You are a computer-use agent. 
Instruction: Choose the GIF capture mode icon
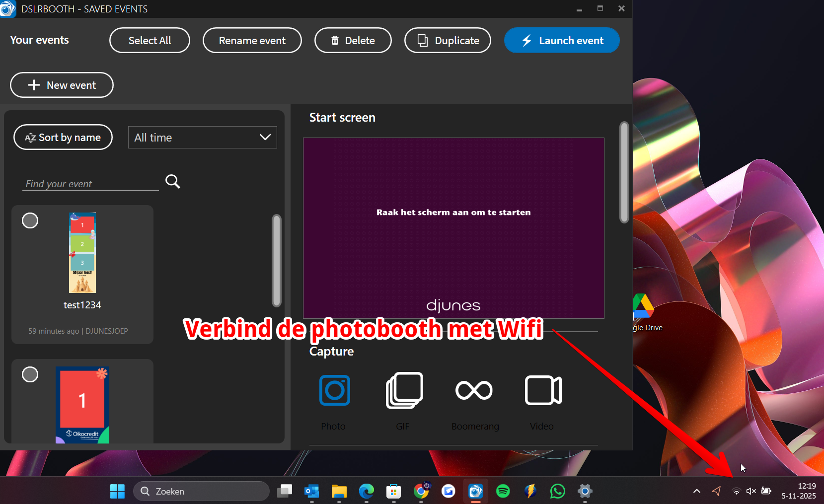point(404,391)
